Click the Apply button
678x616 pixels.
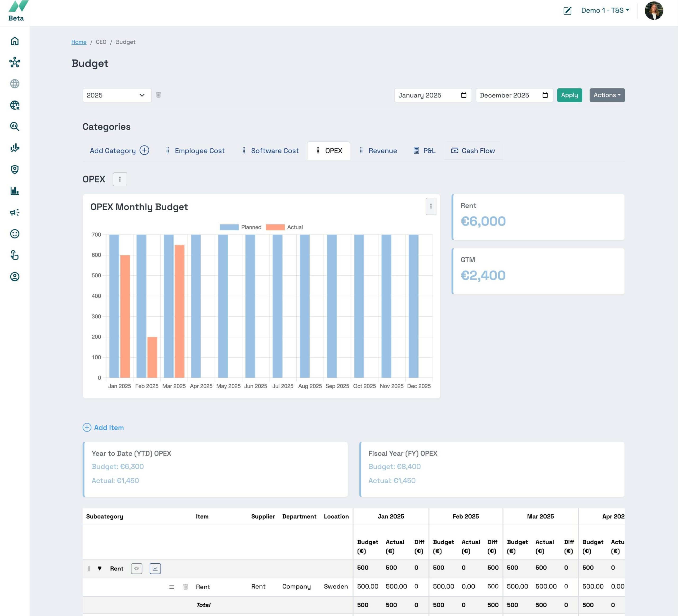click(569, 95)
